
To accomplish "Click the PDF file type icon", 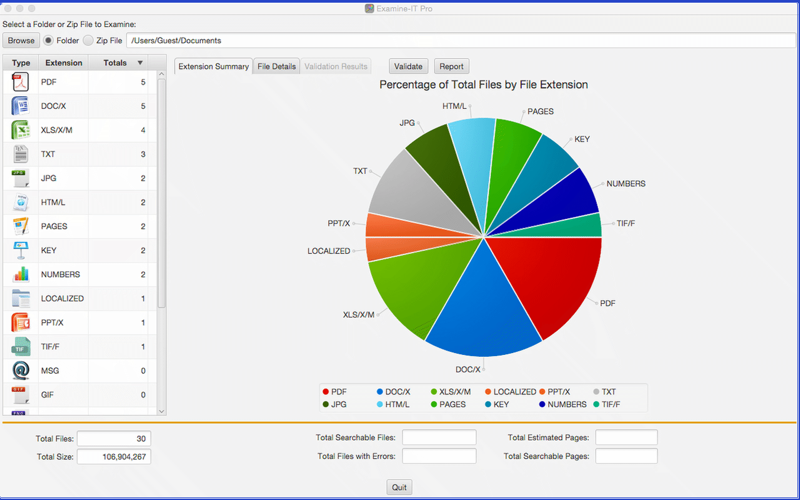I will coord(20,82).
